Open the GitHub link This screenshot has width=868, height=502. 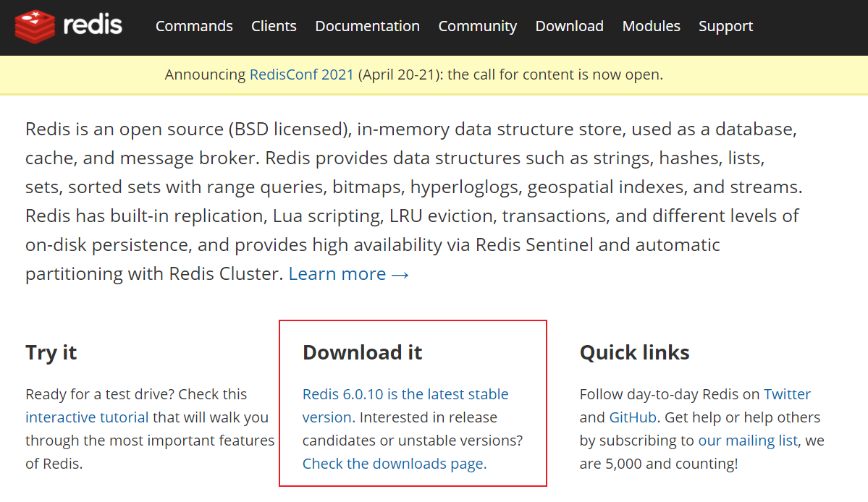(x=633, y=417)
